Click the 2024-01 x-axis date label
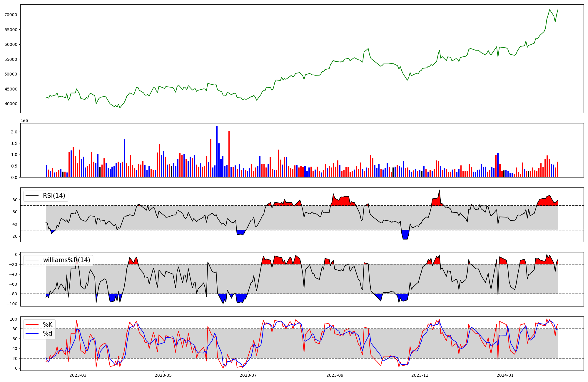 pyautogui.click(x=505, y=375)
